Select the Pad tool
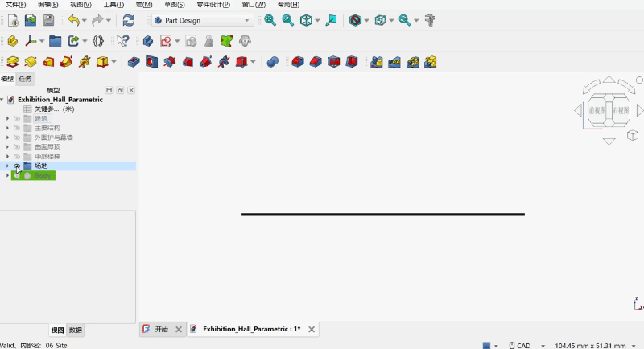The image size is (644, 349). tap(13, 62)
